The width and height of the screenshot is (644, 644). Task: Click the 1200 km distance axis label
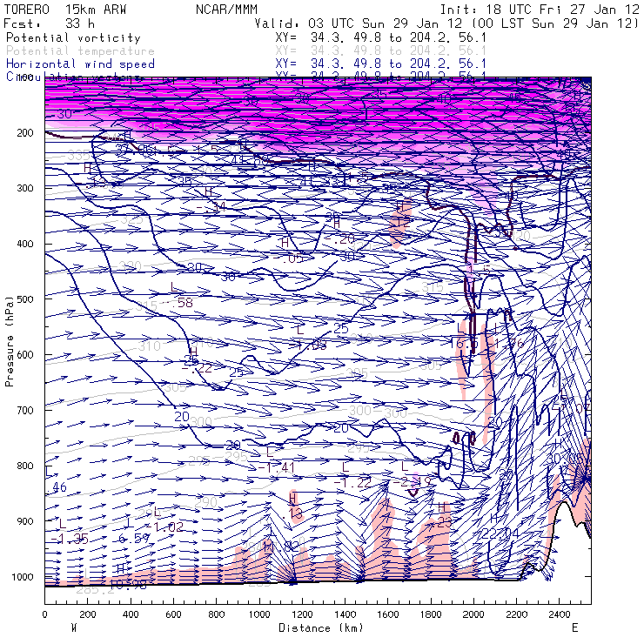click(302, 614)
